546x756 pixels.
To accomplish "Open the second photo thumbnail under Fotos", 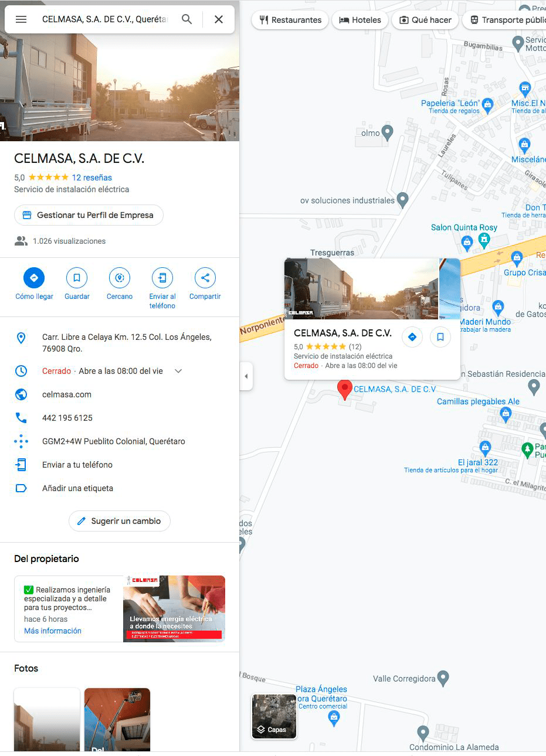I will (117, 720).
